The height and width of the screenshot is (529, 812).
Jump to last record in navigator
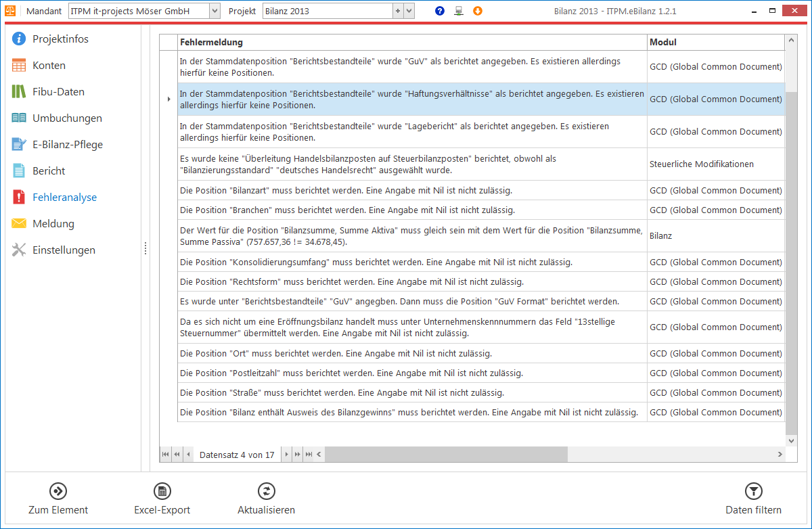[309, 455]
